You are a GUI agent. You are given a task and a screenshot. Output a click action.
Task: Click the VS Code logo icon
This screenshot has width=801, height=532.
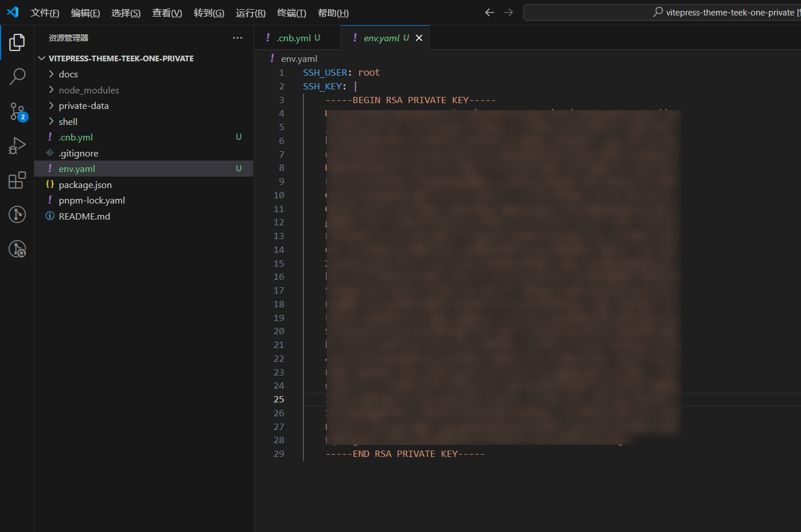pyautogui.click(x=13, y=12)
